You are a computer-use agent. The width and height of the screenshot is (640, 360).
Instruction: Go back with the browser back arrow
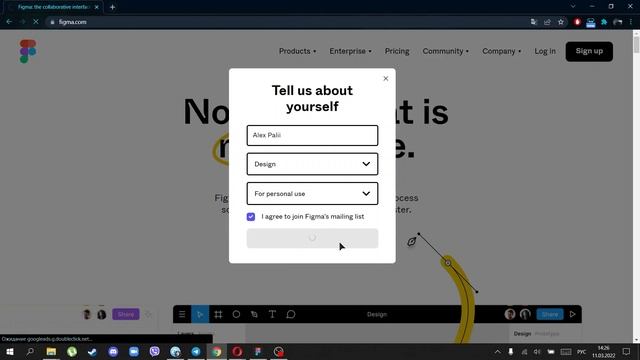[x=9, y=22]
